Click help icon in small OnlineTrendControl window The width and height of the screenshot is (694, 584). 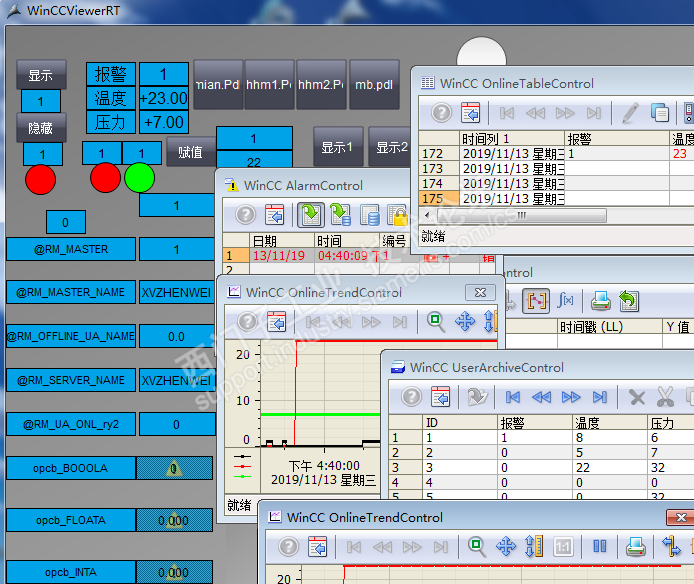point(247,322)
